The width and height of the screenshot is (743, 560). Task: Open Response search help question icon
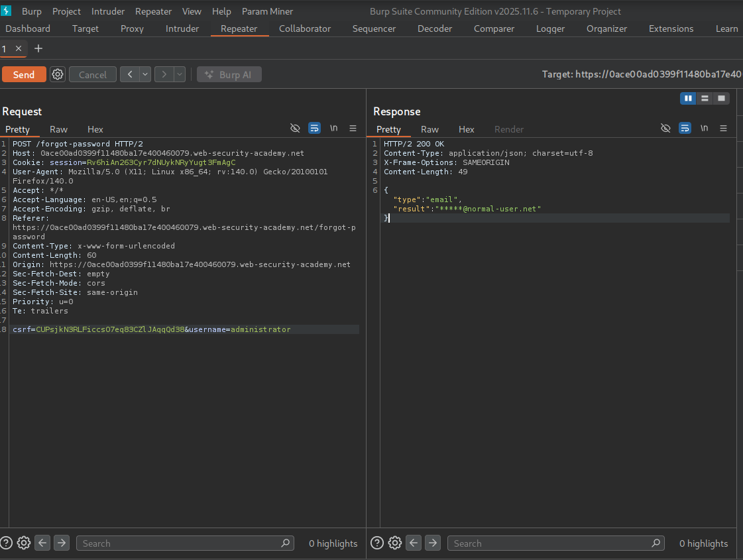[377, 543]
